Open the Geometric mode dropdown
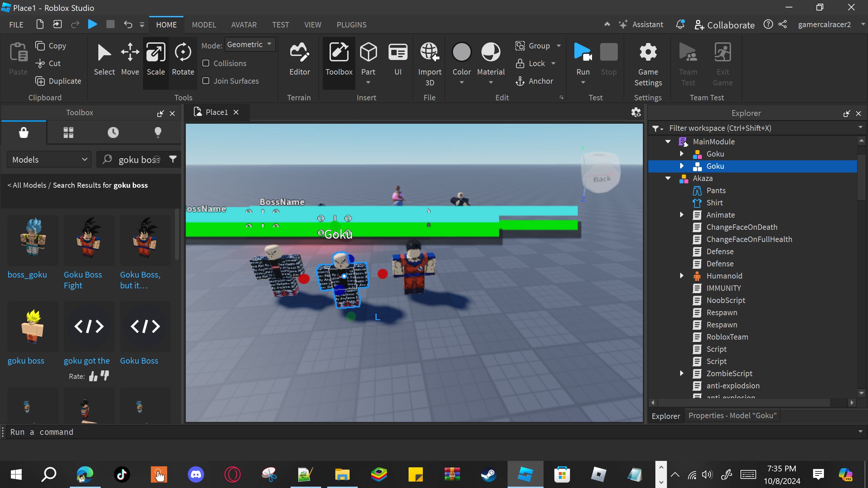868x488 pixels. pos(250,45)
